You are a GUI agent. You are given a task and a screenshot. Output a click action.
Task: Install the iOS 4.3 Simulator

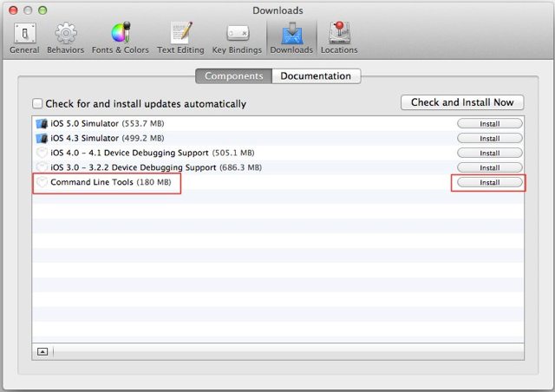[489, 139]
